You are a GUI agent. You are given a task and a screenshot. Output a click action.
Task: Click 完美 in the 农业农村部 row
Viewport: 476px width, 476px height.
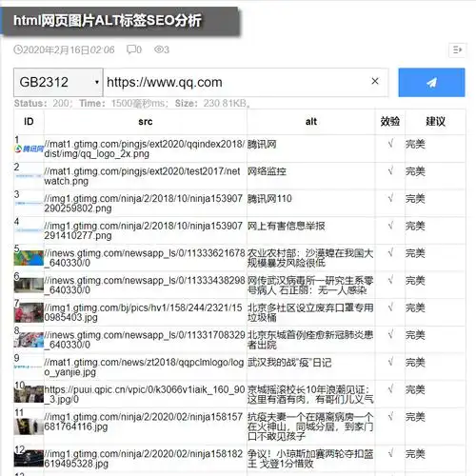point(415,253)
